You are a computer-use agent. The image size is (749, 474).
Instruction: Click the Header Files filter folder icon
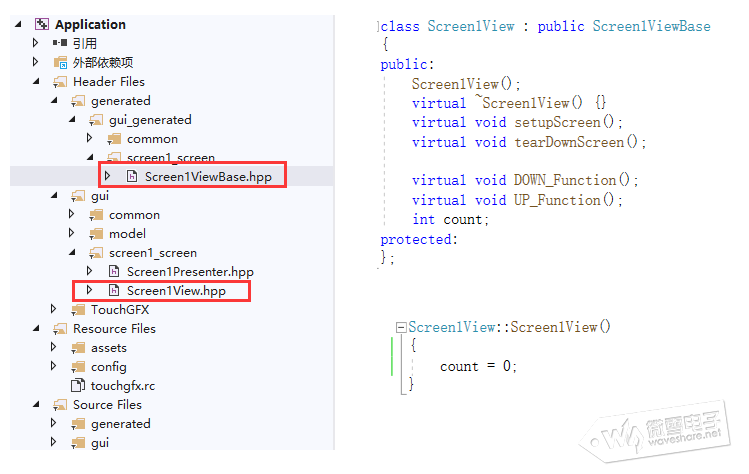pos(60,82)
